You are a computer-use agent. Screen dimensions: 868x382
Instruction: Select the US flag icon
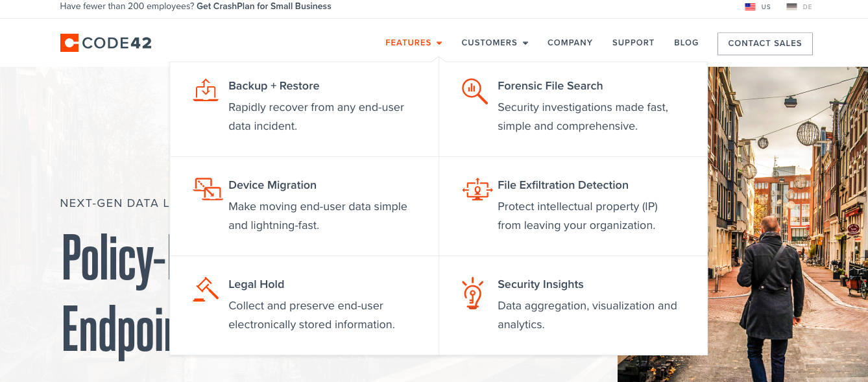(750, 6)
